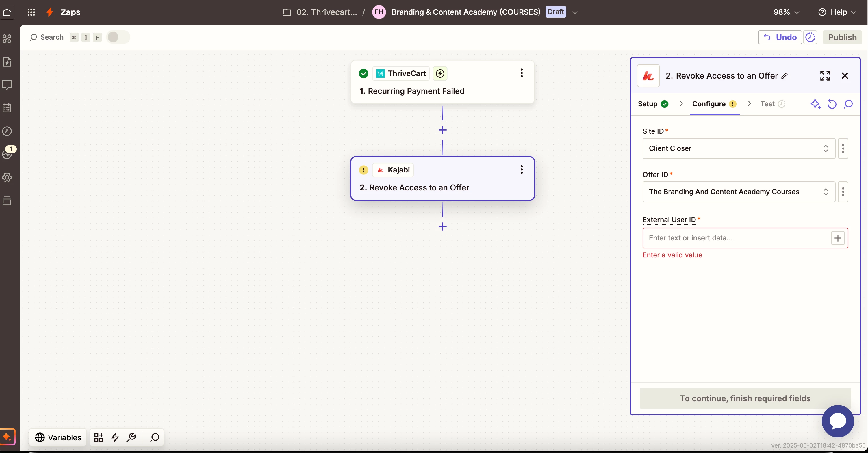Open ThriveCart step three-dot menu

pyautogui.click(x=521, y=73)
